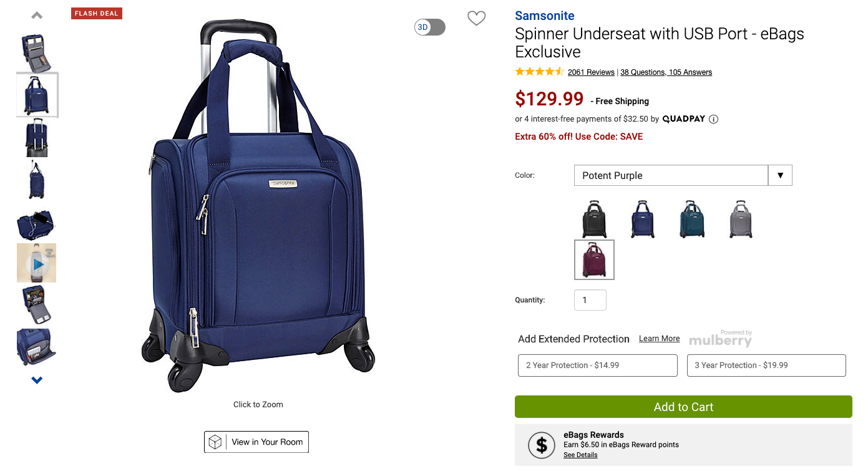The height and width of the screenshot is (474, 868).
Task: Click the Quantity input field
Action: [590, 300]
